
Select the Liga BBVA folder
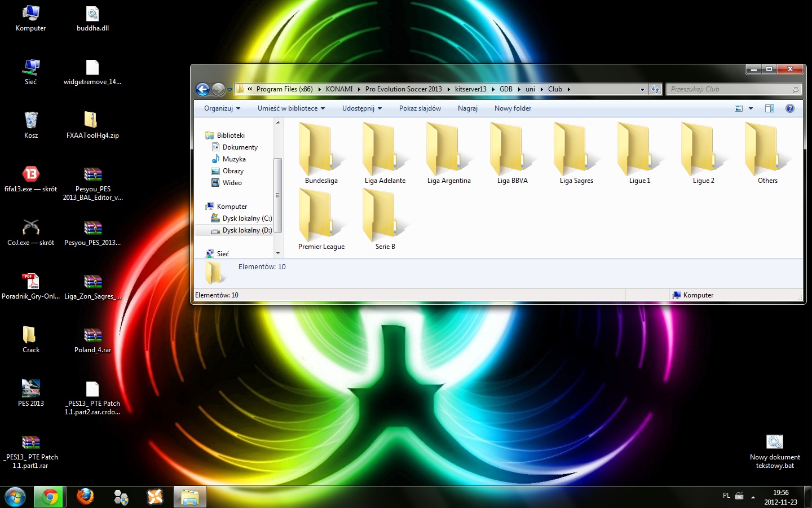(x=513, y=154)
